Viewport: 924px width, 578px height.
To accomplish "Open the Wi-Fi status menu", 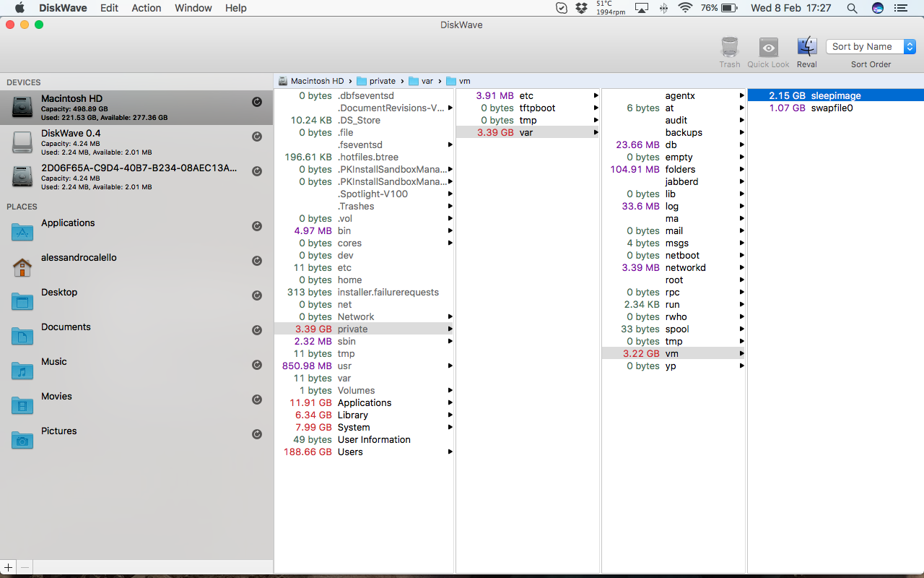I will (685, 8).
